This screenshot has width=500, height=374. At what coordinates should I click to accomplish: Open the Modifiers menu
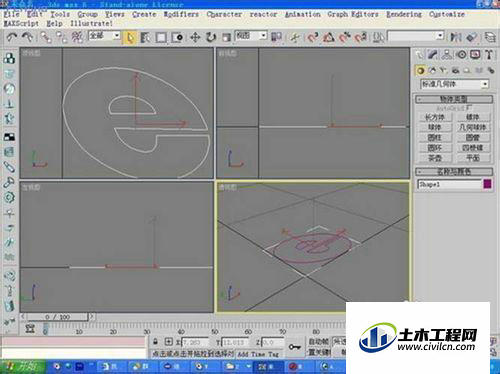(x=181, y=14)
